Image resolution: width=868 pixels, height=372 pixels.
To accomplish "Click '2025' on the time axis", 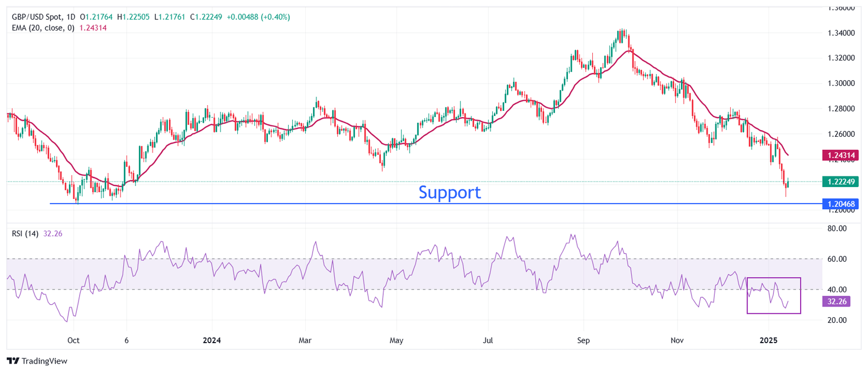I will tap(767, 340).
